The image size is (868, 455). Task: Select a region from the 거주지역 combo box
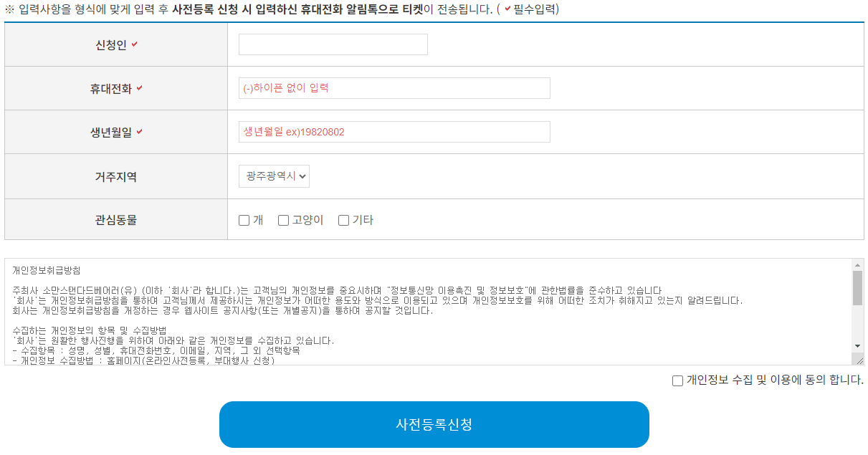coord(274,176)
